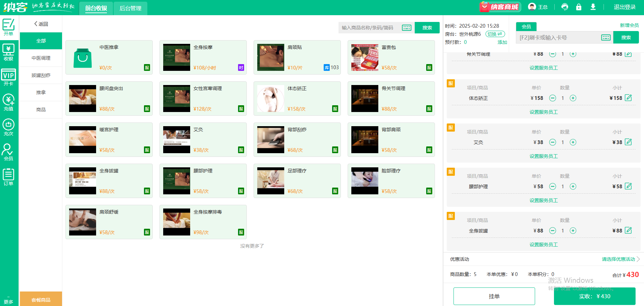Open the 会员 member sidebar icon
The image size is (644, 306).
tap(8, 152)
